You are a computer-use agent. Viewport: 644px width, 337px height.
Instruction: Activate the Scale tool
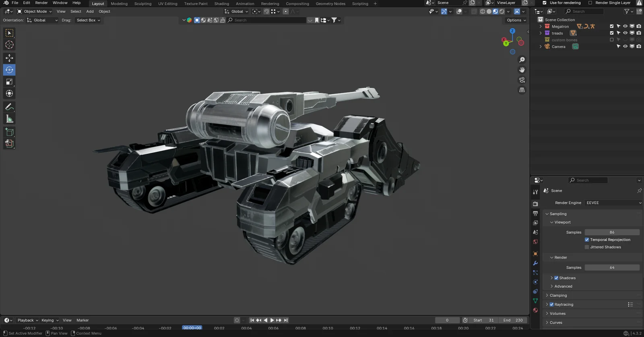(9, 82)
